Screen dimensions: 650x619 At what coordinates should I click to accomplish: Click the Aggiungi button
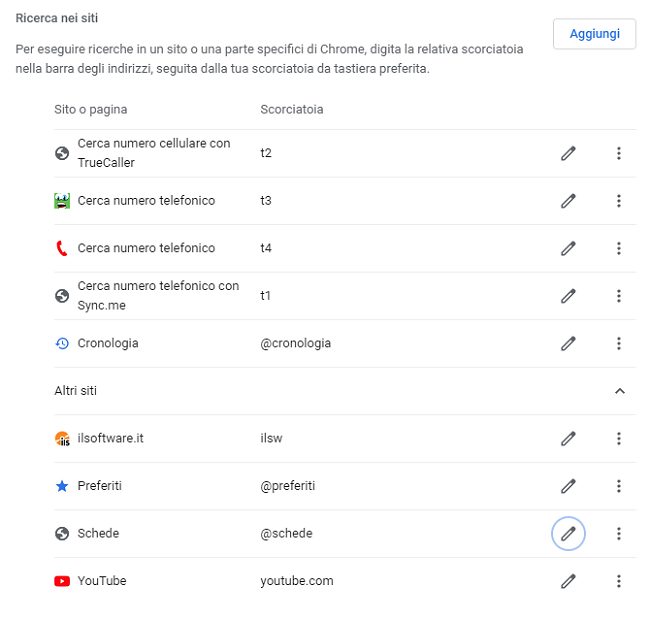point(594,34)
